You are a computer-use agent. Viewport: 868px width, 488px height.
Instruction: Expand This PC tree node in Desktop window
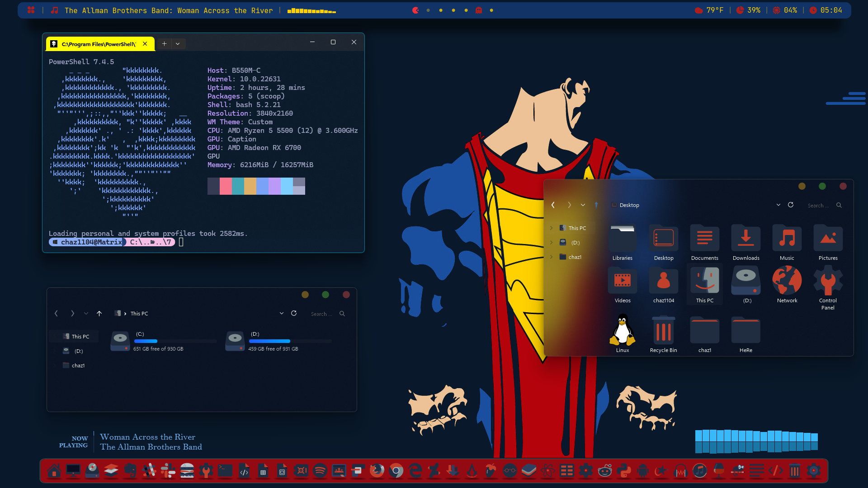point(552,228)
